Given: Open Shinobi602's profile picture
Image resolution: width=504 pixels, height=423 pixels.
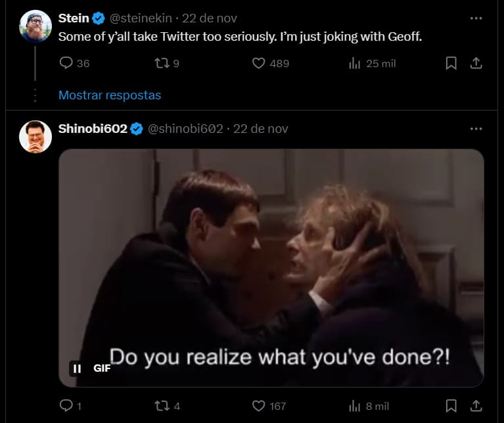Looking at the screenshot, I should (x=35, y=137).
